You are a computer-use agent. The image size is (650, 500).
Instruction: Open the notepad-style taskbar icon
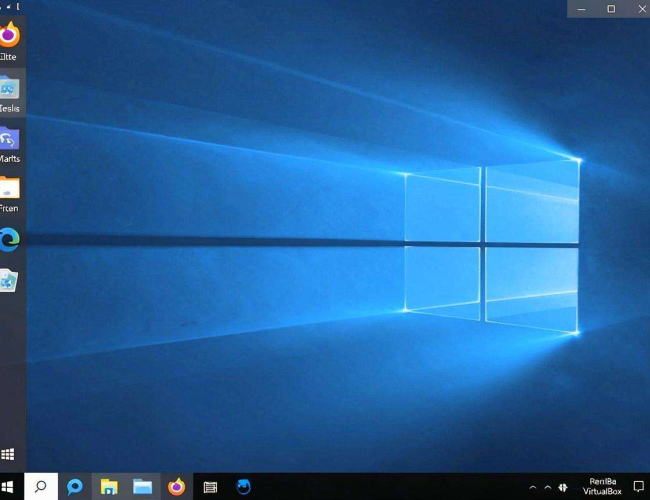click(x=210, y=487)
